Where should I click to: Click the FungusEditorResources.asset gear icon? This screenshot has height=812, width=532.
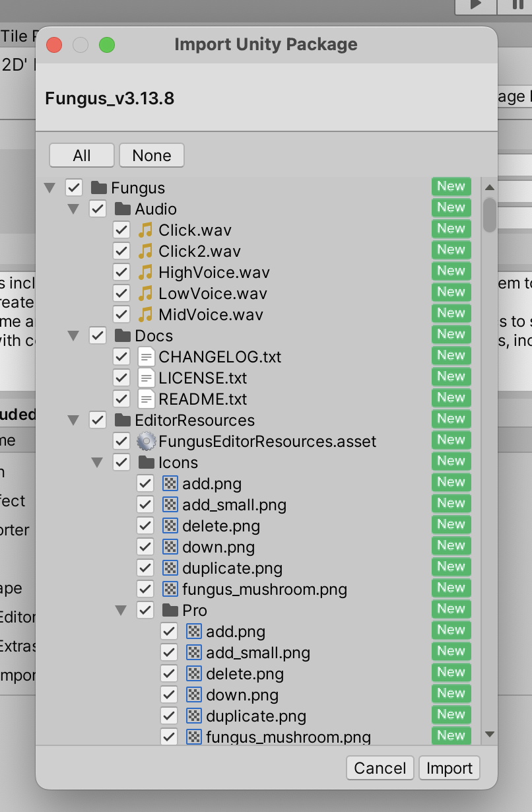[146, 442]
